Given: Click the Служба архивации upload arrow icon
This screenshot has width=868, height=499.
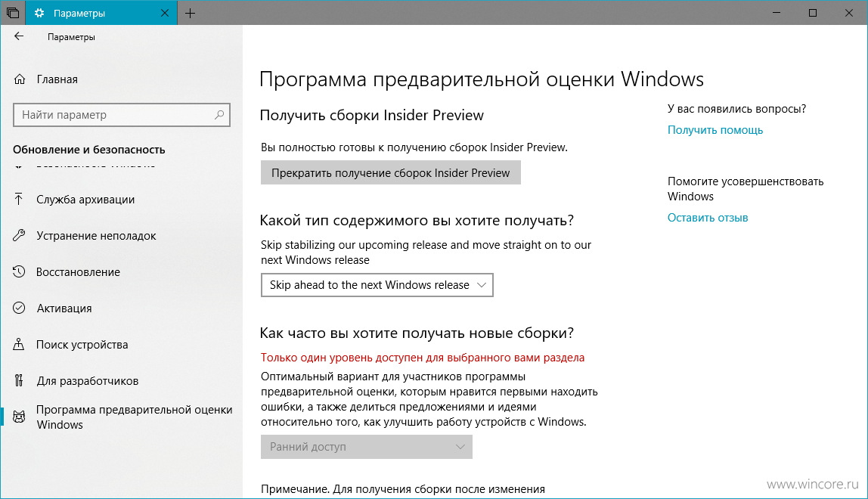Looking at the screenshot, I should point(19,200).
